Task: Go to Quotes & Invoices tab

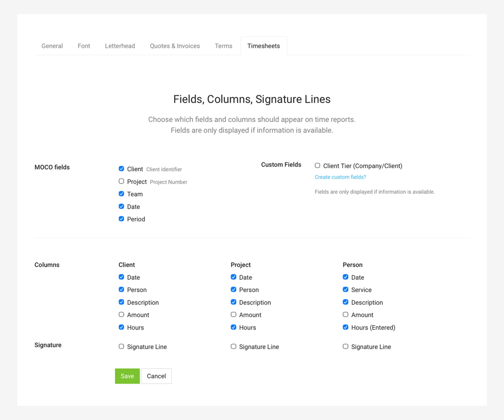Action: click(x=175, y=46)
